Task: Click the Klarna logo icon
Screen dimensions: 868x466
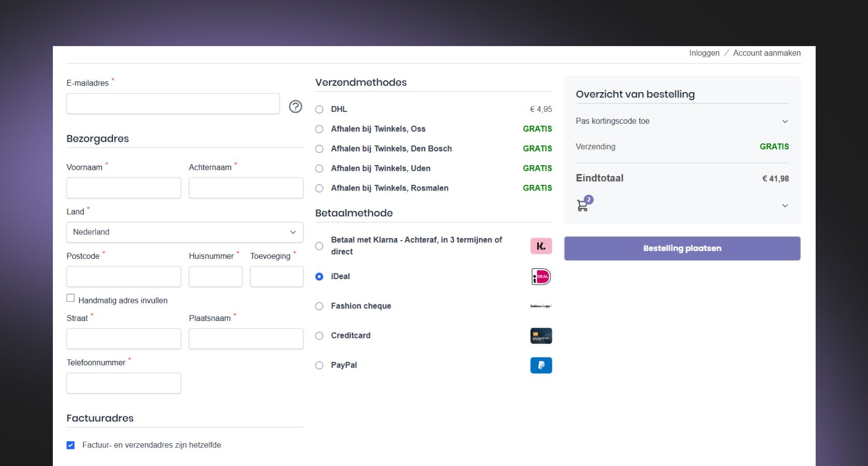Action: [x=541, y=246]
